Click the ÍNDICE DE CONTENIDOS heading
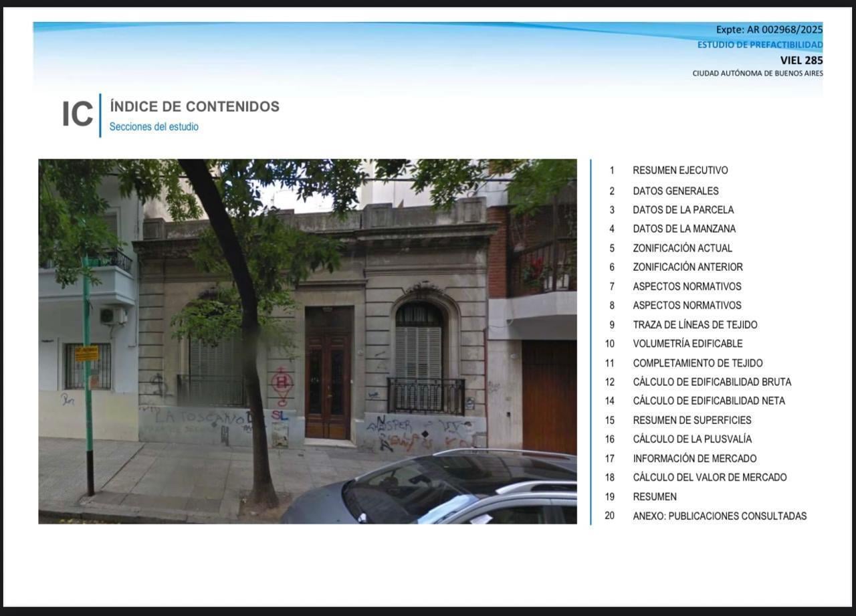The width and height of the screenshot is (856, 616). (x=195, y=106)
